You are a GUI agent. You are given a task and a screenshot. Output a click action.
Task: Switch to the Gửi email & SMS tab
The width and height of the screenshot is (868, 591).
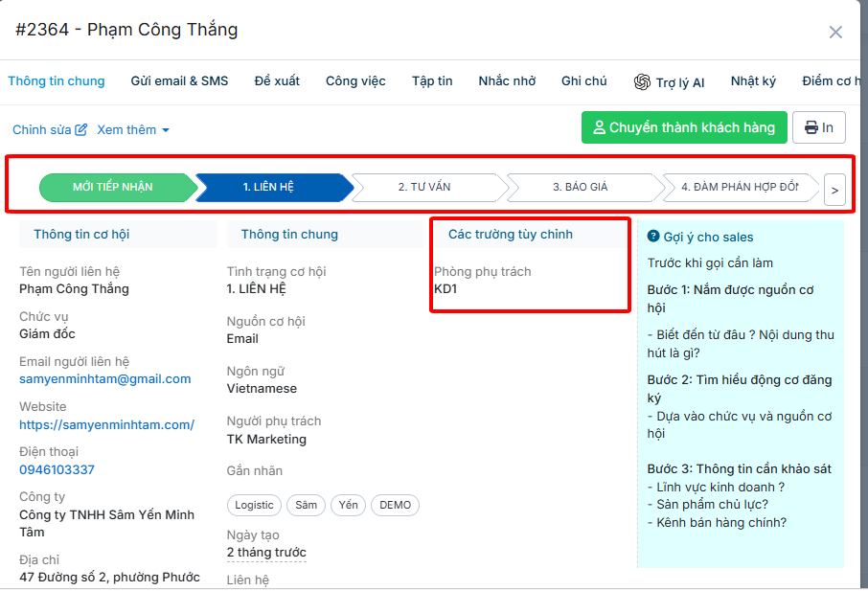tap(179, 80)
